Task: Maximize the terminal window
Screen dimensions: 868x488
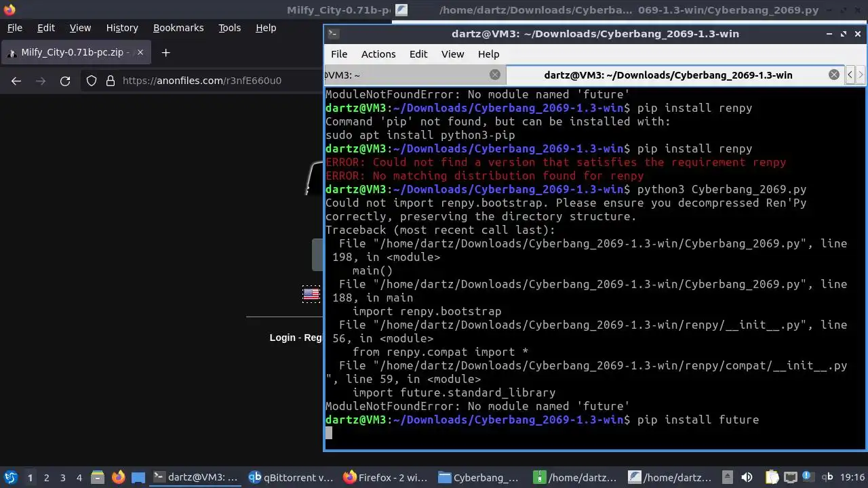Action: point(844,33)
